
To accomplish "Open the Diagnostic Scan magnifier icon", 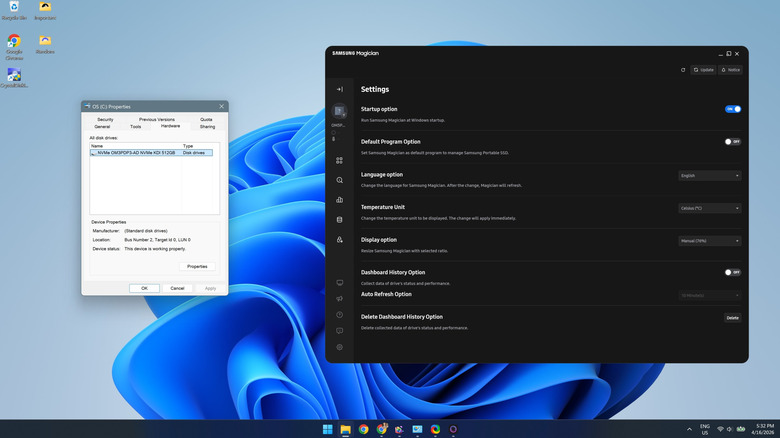I will (x=339, y=180).
